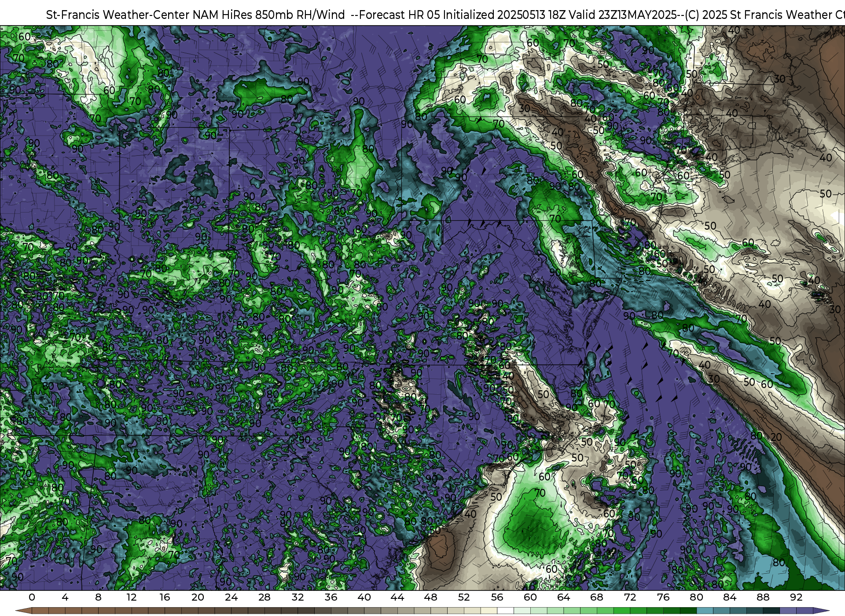Click the legend tick label 4
The height and width of the screenshot is (616, 845).
click(65, 598)
